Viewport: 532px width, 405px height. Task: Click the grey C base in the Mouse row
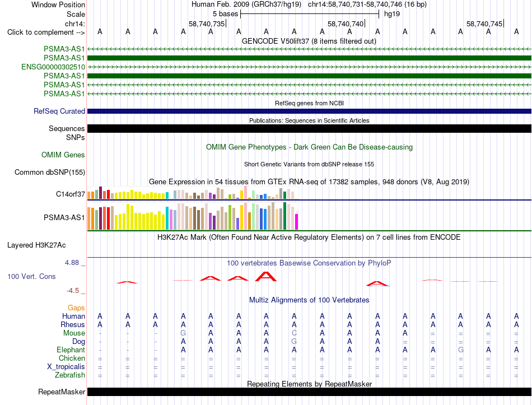[x=294, y=333]
